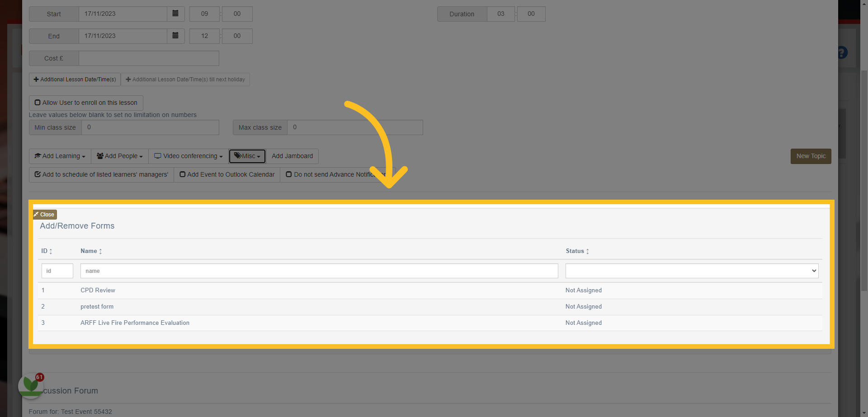Click the End minutes field showing 00

[237, 36]
